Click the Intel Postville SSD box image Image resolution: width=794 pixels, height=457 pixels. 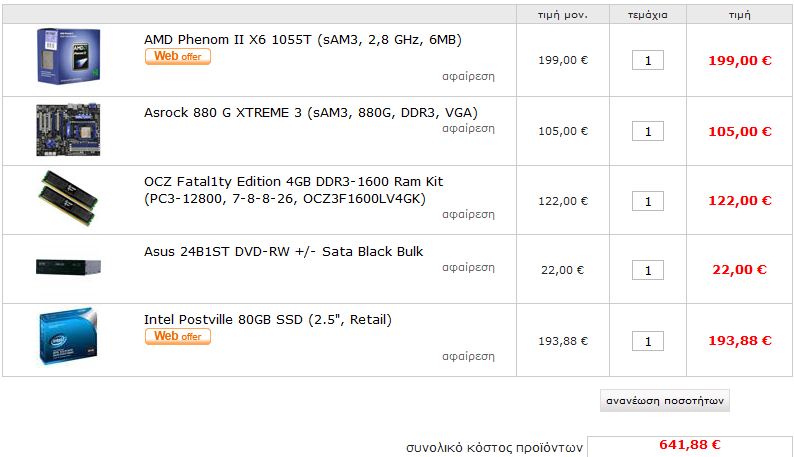pyautogui.click(x=68, y=340)
